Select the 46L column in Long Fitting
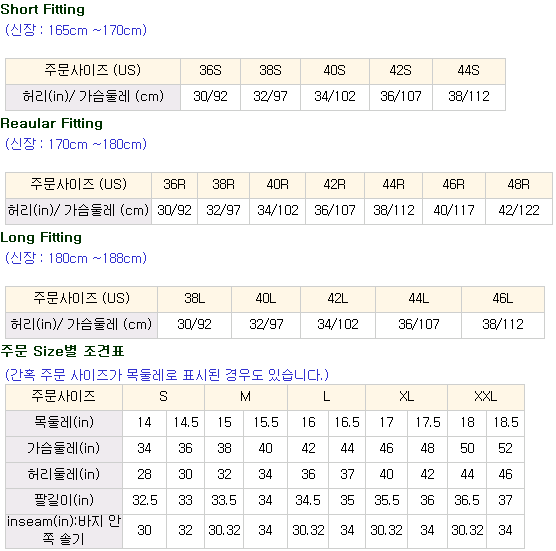 pos(503,299)
